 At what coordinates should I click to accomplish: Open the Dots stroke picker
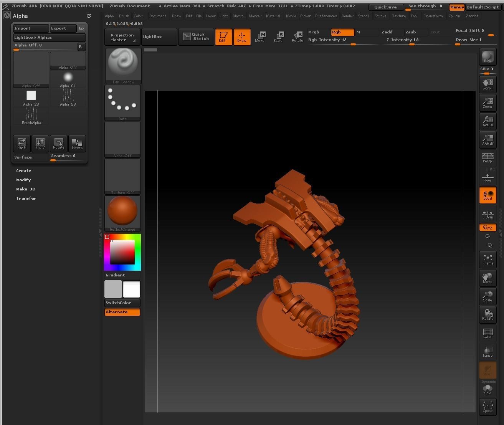click(122, 103)
